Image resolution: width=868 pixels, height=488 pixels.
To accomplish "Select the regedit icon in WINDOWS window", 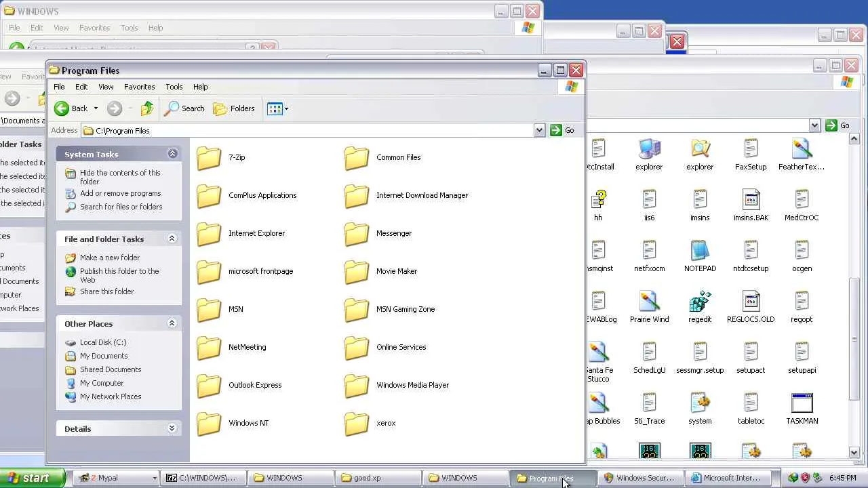I will pos(700,302).
